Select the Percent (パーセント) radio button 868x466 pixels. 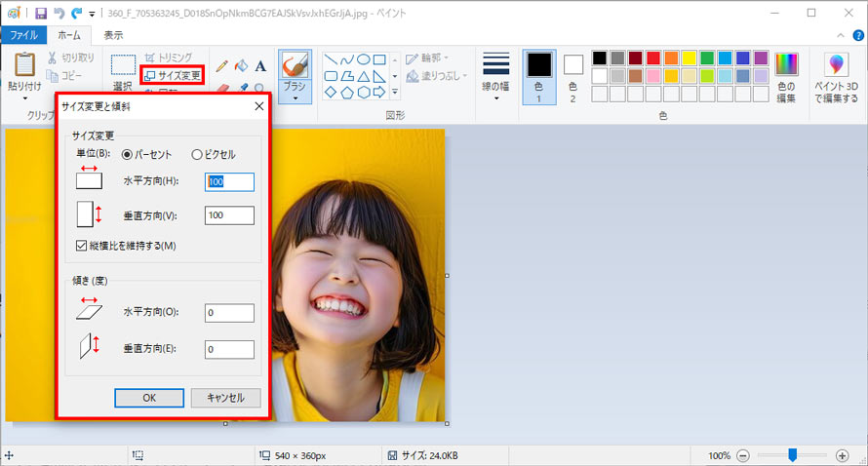(127, 155)
